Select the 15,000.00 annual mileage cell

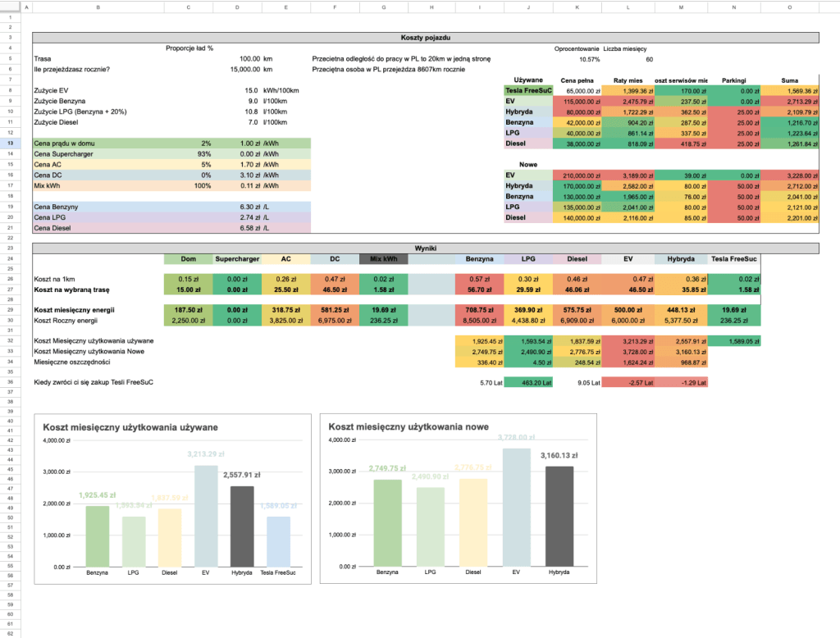point(237,70)
